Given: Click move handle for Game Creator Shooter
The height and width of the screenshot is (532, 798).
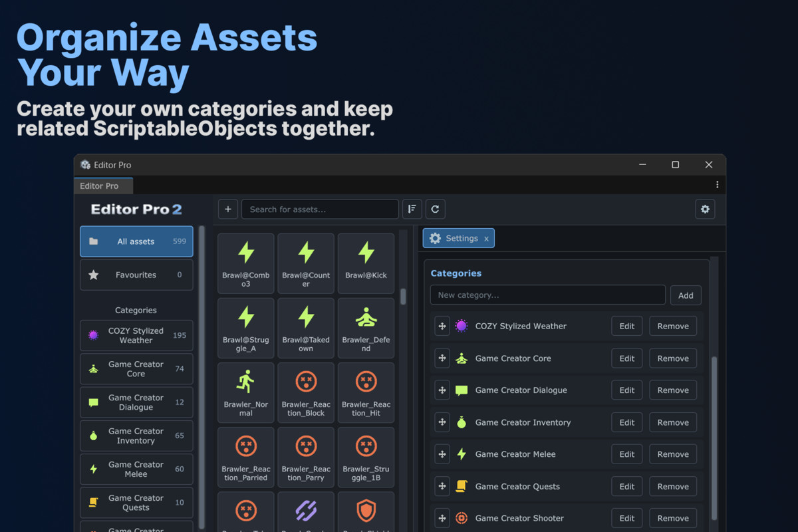Looking at the screenshot, I should [x=442, y=517].
